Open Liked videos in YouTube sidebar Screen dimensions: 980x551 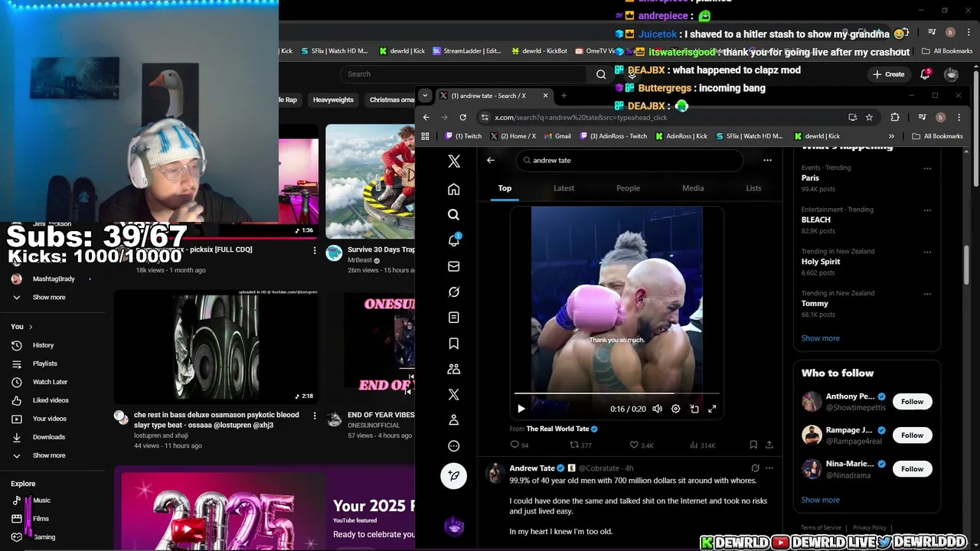(x=52, y=400)
